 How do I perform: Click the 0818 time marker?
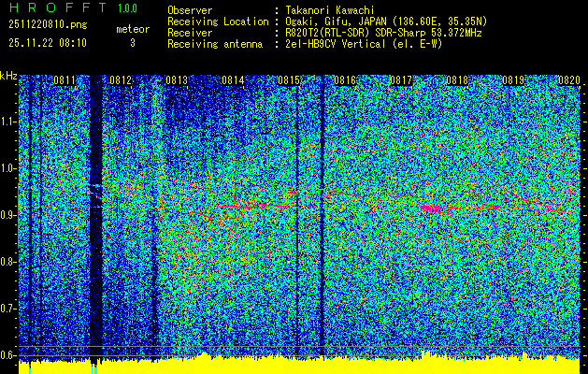(x=457, y=80)
